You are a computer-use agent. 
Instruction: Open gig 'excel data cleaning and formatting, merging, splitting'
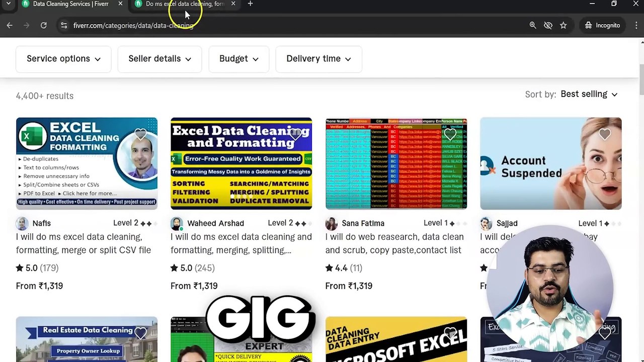(x=241, y=243)
